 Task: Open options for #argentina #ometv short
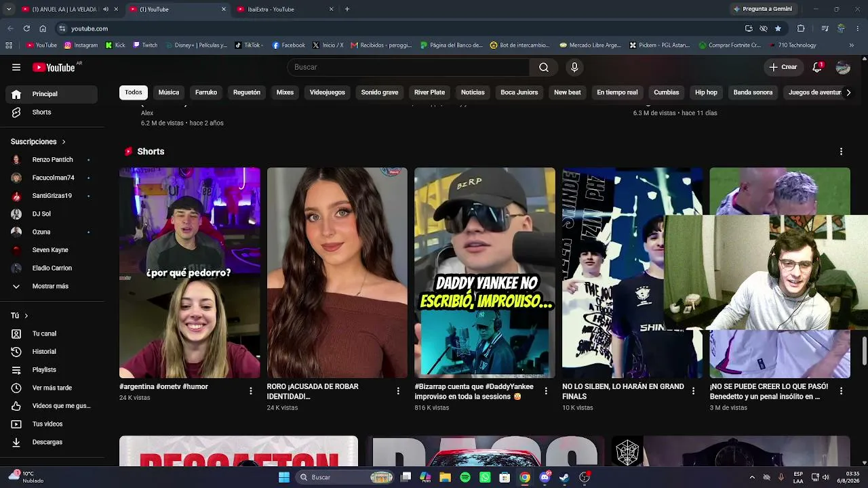pos(251,391)
